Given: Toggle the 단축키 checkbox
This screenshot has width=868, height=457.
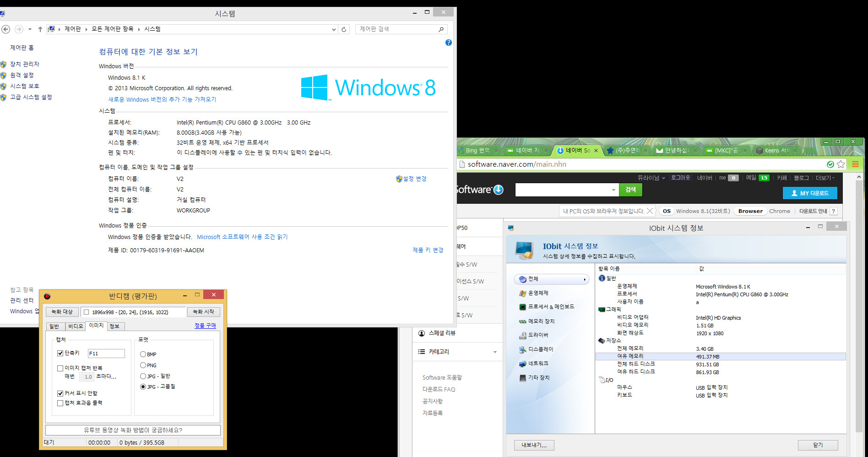Looking at the screenshot, I should coord(60,353).
